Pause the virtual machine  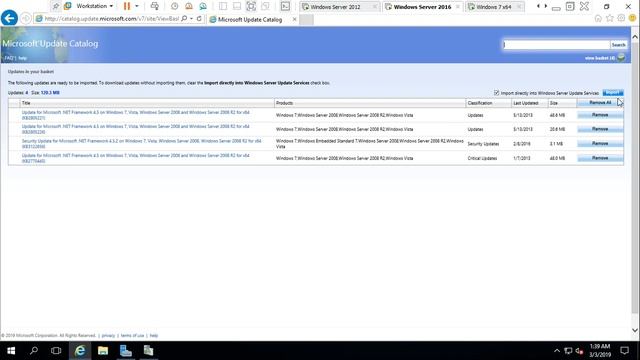tap(127, 6)
